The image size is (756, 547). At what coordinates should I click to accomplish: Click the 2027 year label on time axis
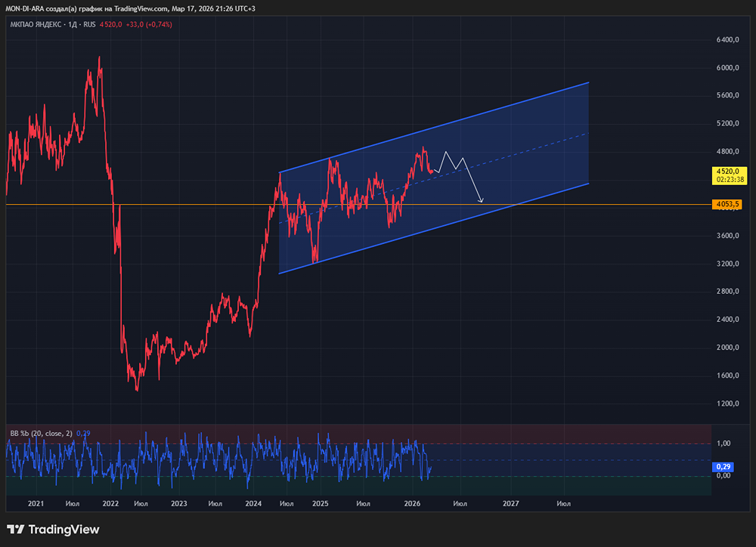coord(510,504)
